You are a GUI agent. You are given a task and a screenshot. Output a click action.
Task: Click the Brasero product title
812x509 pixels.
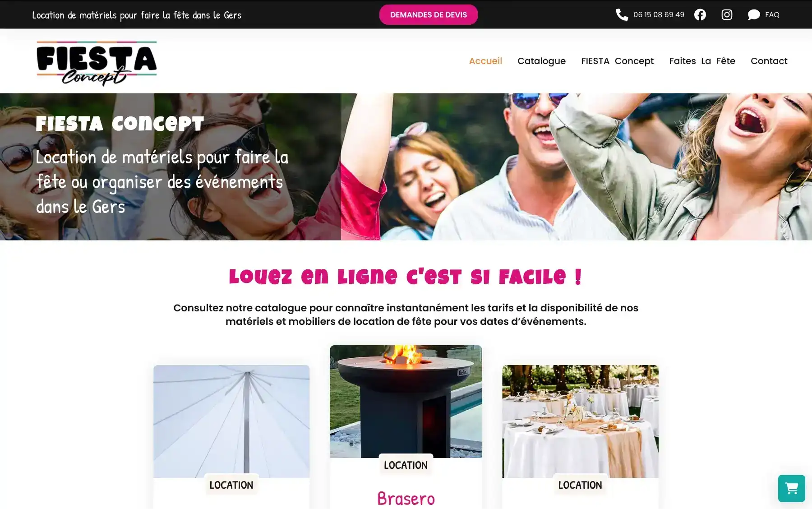pyautogui.click(x=406, y=499)
